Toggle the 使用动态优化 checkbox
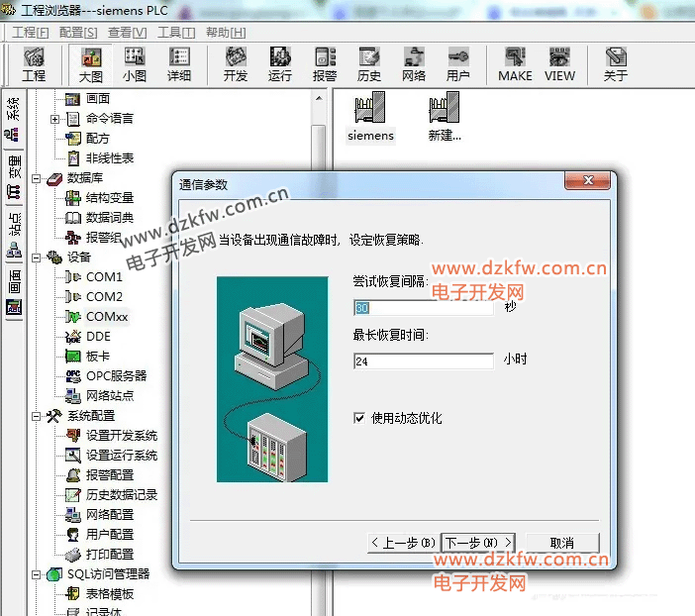This screenshot has width=695, height=616. coord(359,418)
